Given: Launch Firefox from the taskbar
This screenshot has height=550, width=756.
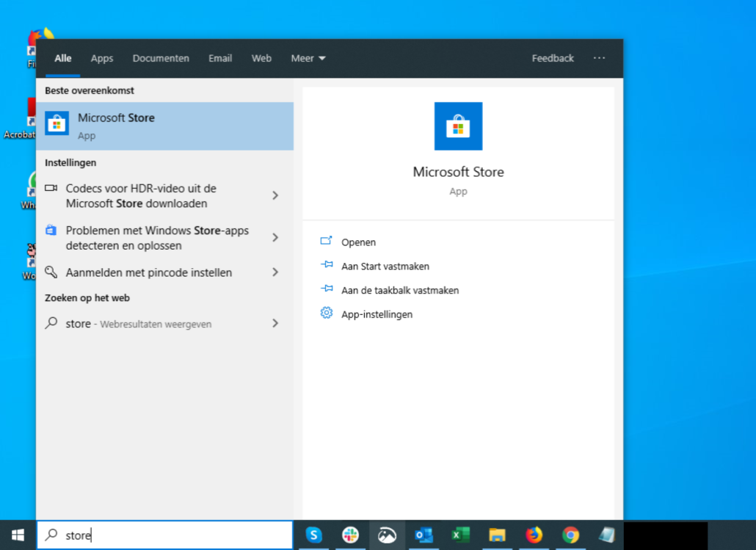Looking at the screenshot, I should (x=534, y=535).
